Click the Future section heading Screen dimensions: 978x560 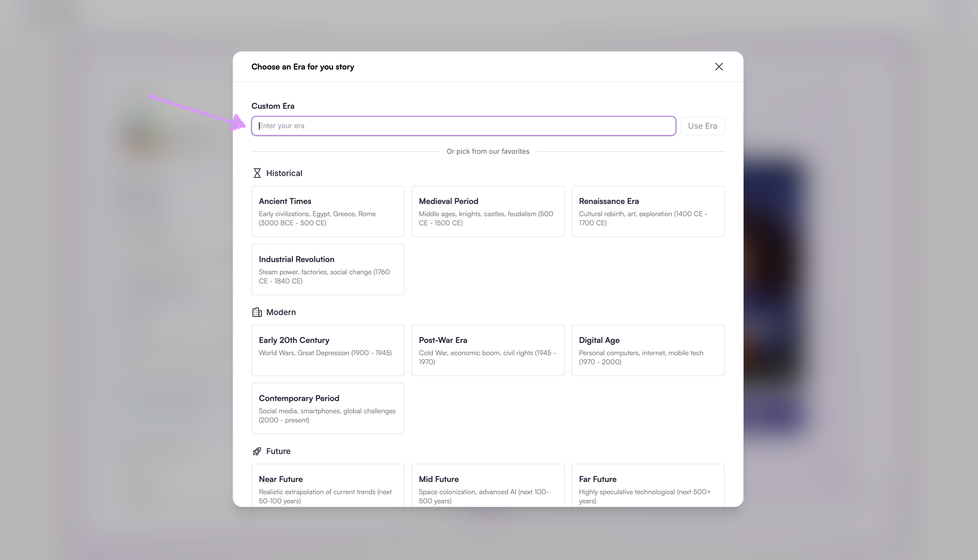click(278, 451)
